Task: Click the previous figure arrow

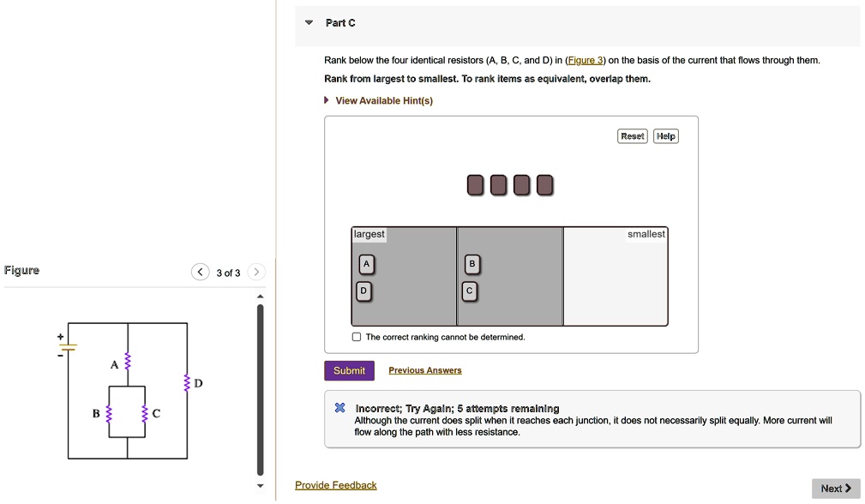Action: click(x=200, y=272)
